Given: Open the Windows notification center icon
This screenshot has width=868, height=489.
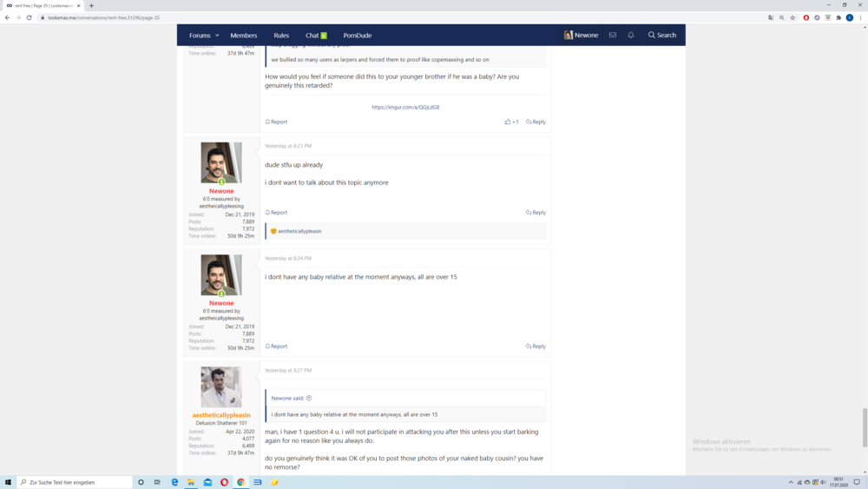Looking at the screenshot, I should coord(857,482).
